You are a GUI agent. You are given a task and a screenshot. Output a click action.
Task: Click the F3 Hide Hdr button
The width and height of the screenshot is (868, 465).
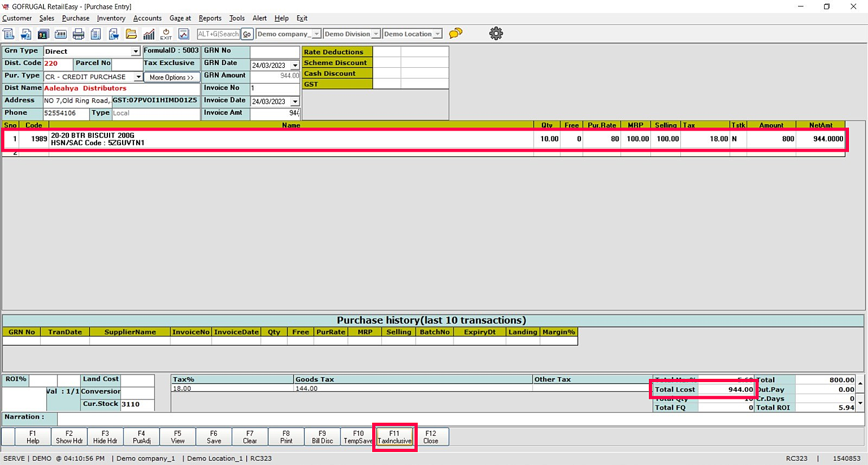click(x=105, y=437)
